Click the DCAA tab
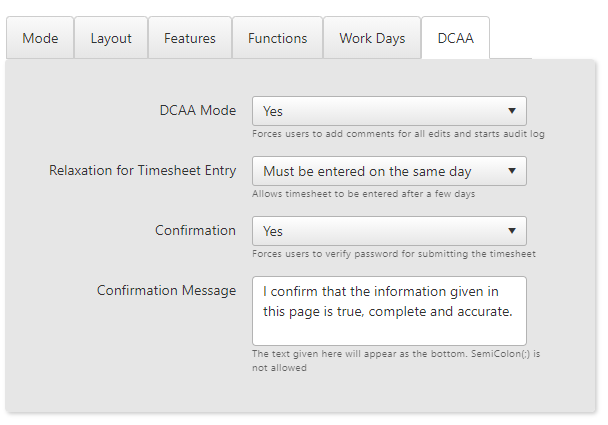The image size is (608, 425). [x=455, y=38]
